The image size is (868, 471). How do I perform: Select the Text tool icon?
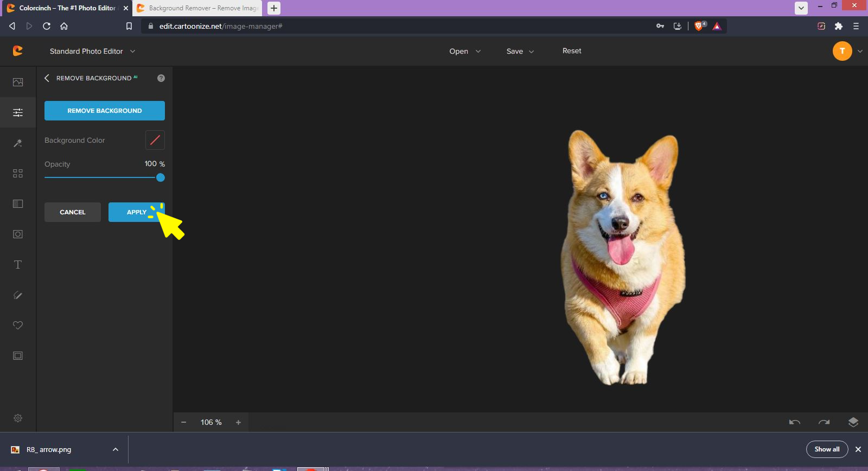pos(18,265)
